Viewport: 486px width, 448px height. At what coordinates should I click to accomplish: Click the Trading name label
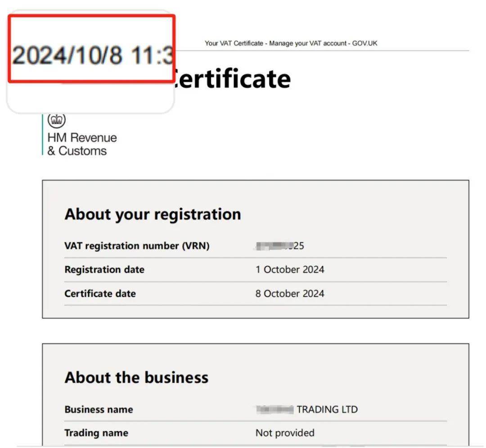96,433
